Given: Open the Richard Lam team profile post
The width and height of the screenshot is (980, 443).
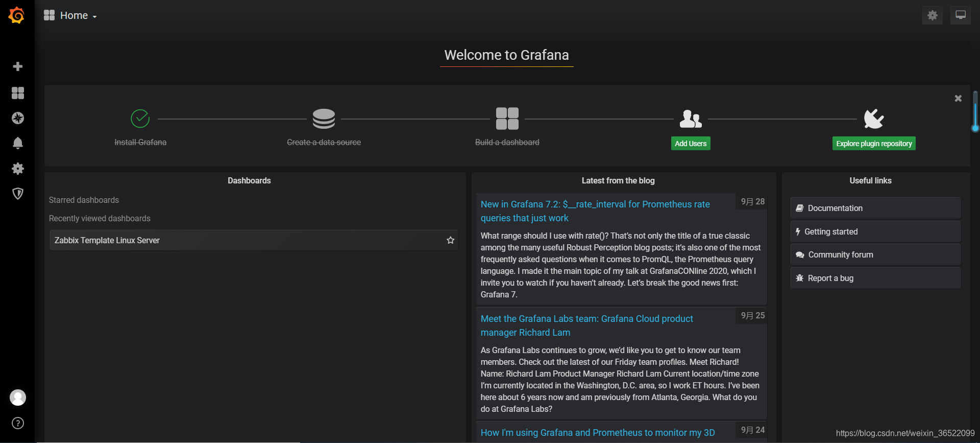Looking at the screenshot, I should 587,325.
